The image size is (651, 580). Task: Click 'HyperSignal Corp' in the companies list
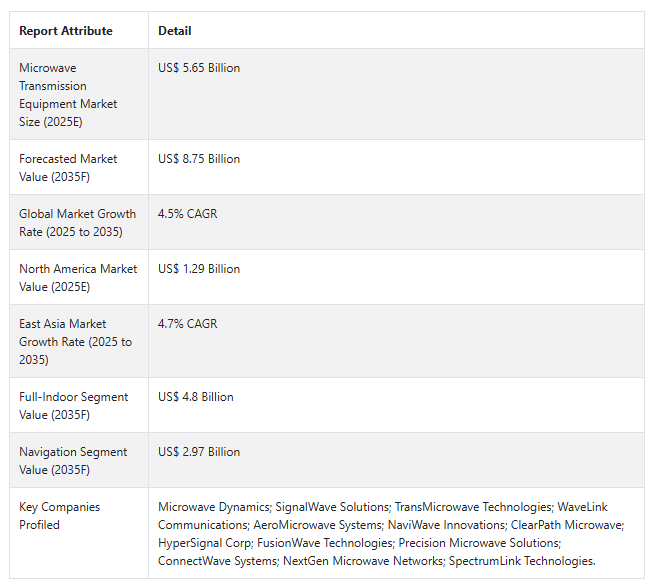[205, 543]
